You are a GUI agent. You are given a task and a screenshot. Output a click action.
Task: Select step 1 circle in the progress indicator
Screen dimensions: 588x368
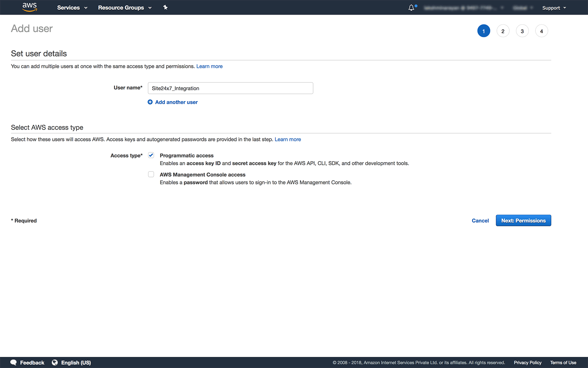[x=484, y=31]
